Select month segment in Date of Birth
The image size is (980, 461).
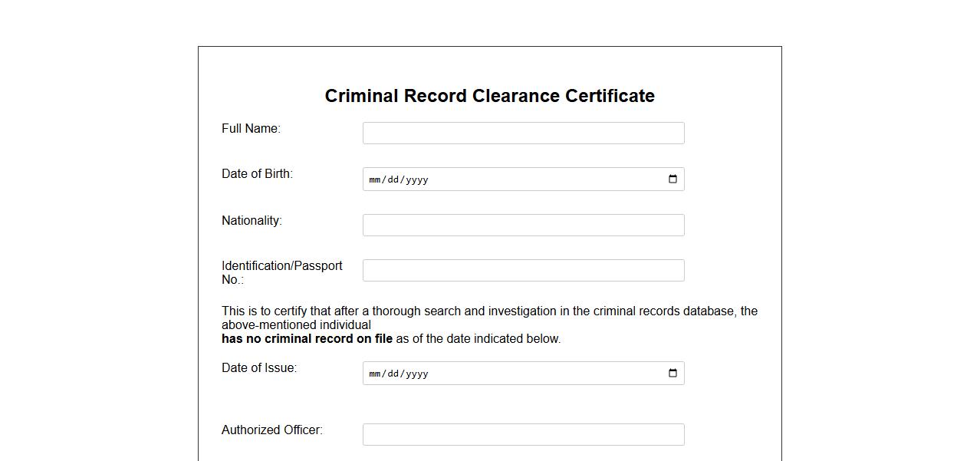375,179
